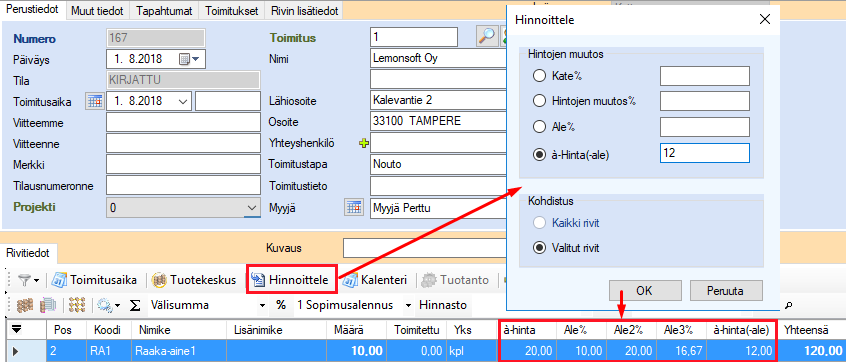
Task: Open the Tapahtumat tab
Action: [164, 11]
